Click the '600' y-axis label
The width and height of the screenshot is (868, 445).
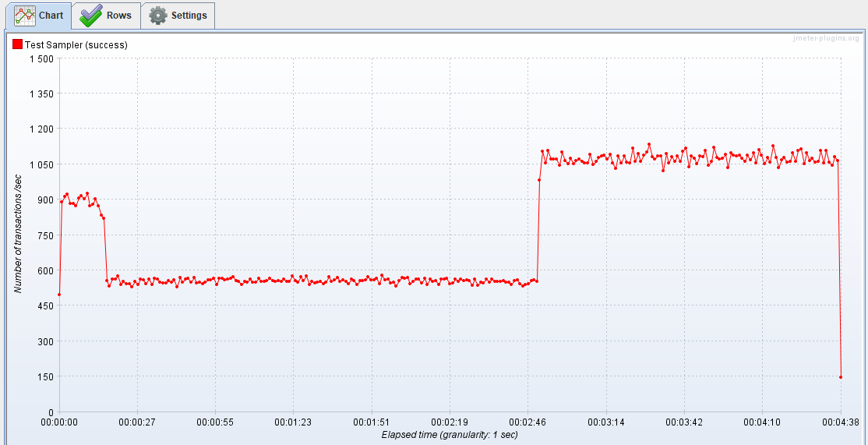45,270
